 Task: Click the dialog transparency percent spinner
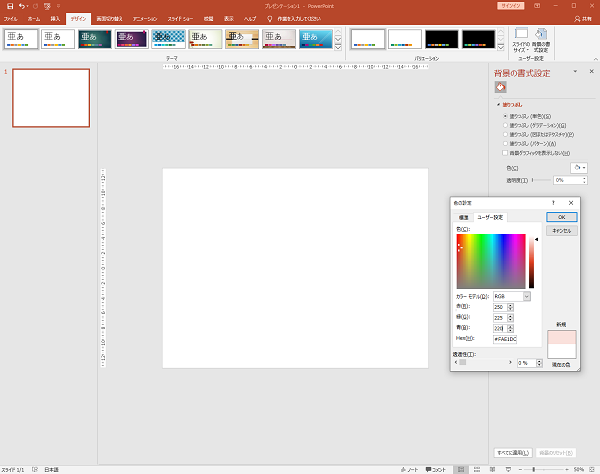click(x=539, y=363)
